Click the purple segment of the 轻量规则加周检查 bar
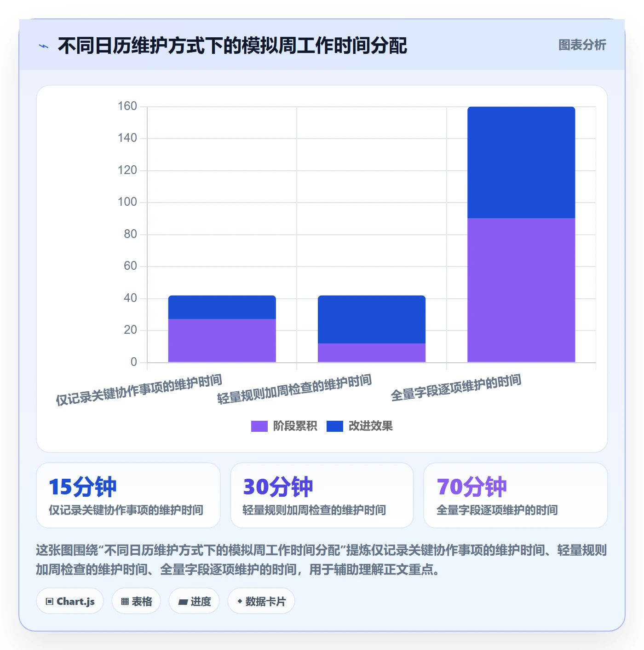This screenshot has width=644, height=650. click(372, 353)
